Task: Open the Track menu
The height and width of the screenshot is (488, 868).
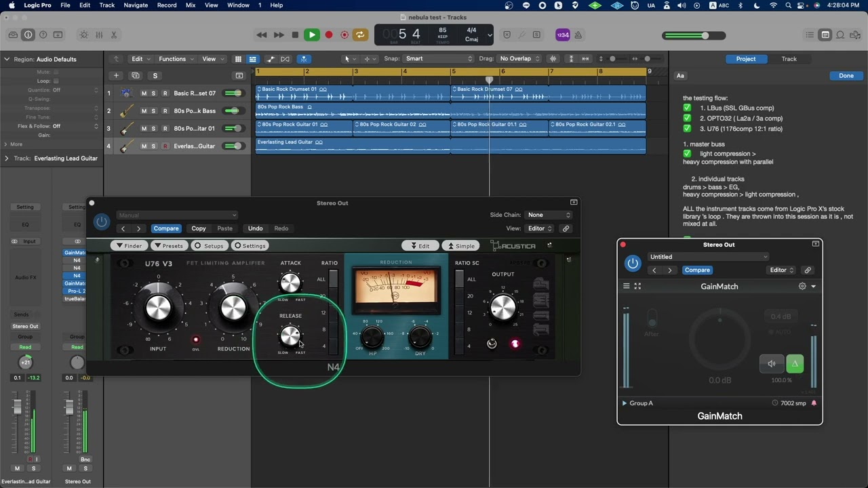Action: (107, 5)
